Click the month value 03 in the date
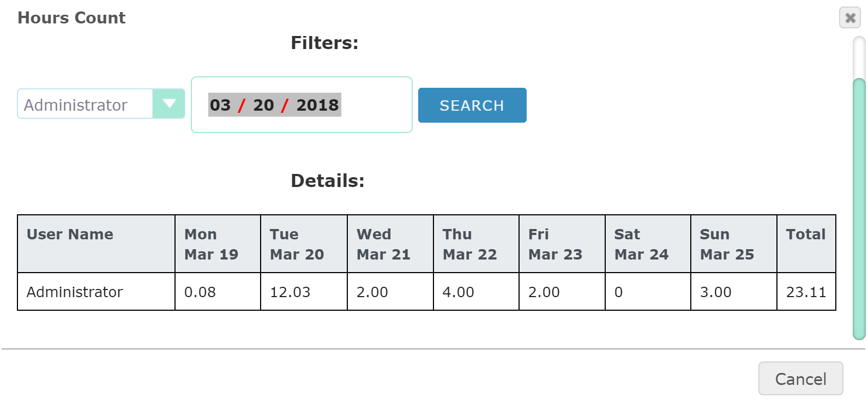This screenshot has width=868, height=404. (x=221, y=105)
